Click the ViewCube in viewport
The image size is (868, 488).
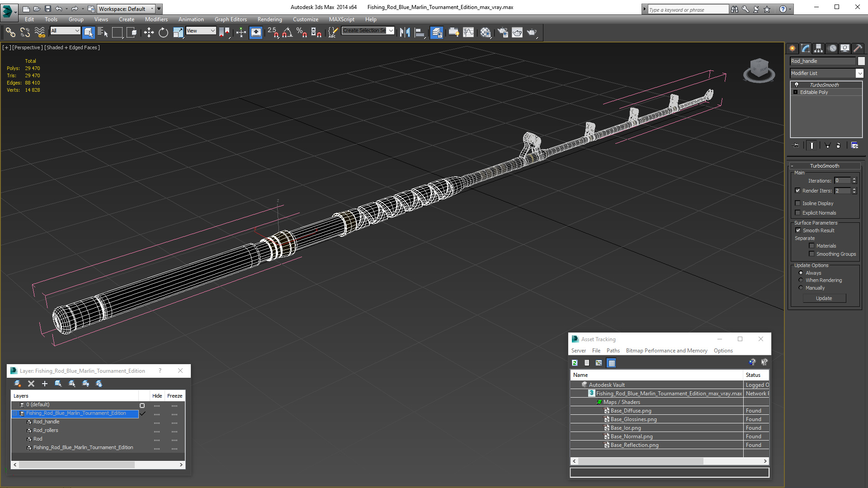759,70
